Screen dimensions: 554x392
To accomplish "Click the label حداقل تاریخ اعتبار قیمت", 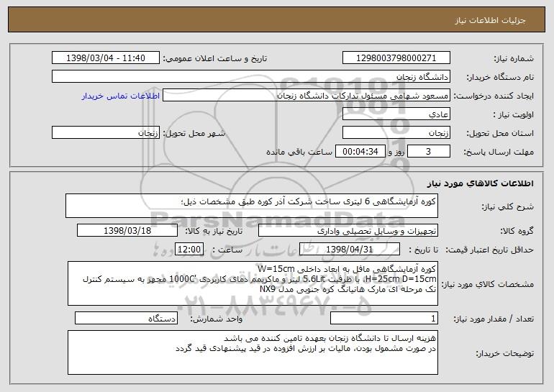I will pos(489,250).
